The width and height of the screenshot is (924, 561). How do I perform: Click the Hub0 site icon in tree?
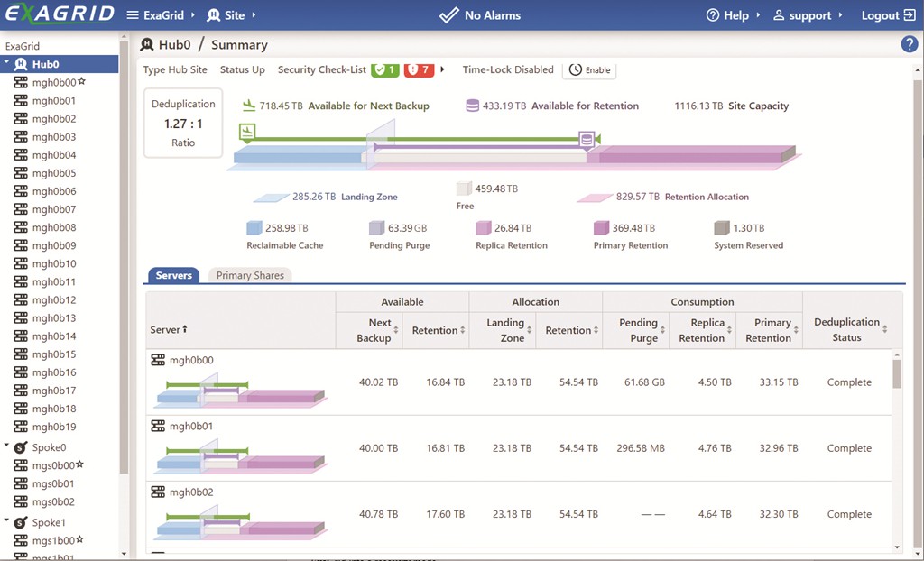pyautogui.click(x=21, y=64)
